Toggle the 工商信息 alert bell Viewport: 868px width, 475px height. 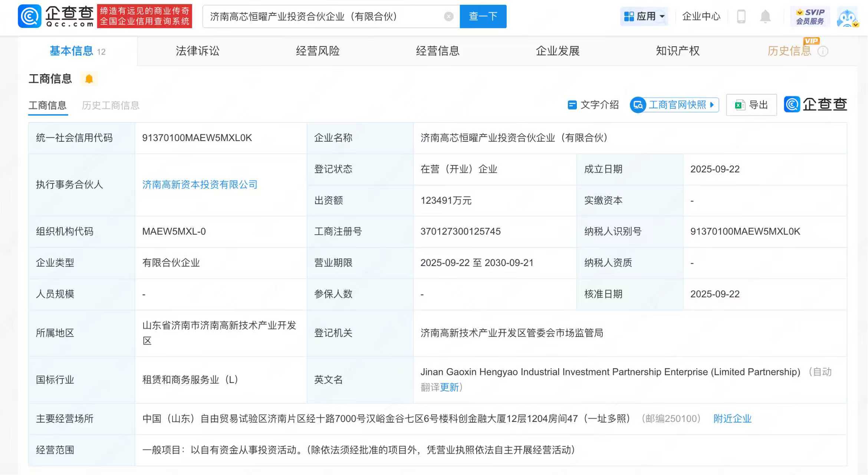tap(89, 79)
